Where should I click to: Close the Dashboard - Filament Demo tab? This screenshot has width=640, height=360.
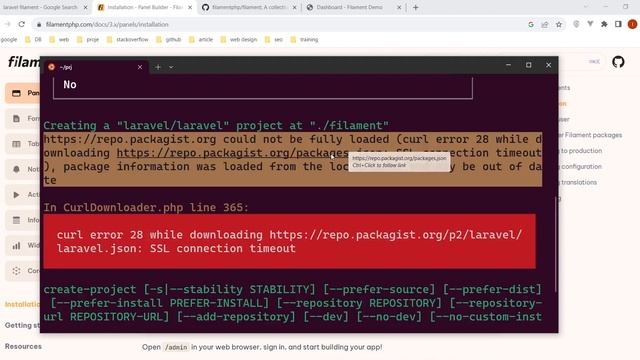point(399,7)
